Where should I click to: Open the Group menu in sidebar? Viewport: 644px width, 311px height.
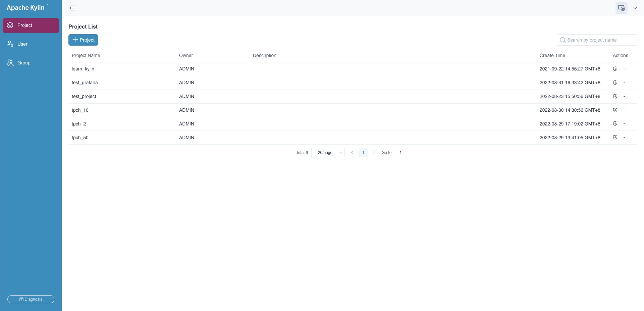pyautogui.click(x=24, y=63)
